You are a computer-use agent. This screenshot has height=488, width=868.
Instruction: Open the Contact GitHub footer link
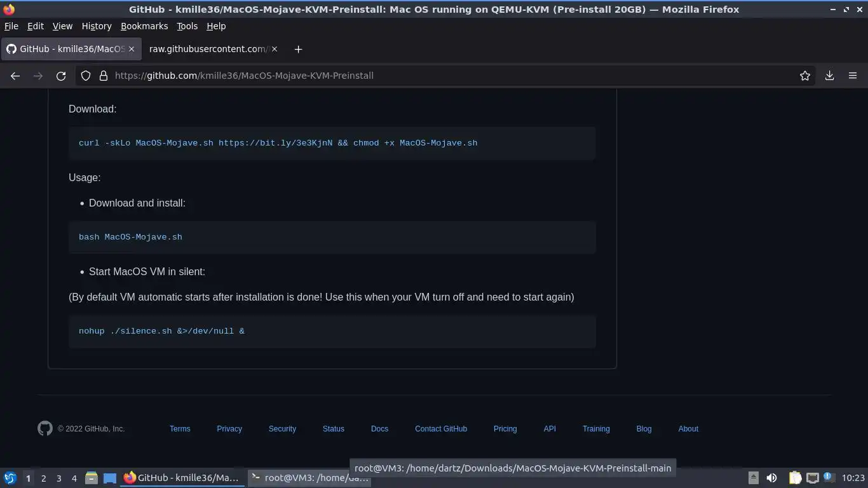click(x=441, y=429)
